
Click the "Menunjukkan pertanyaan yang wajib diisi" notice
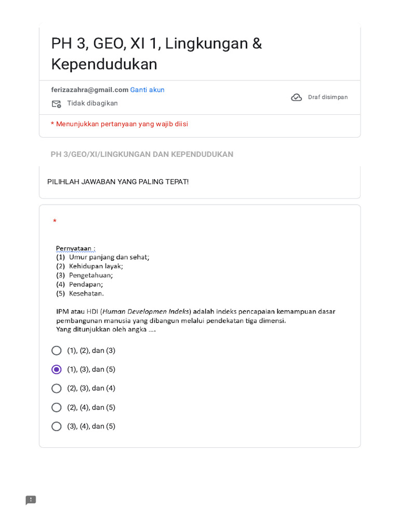pyautogui.click(x=122, y=124)
